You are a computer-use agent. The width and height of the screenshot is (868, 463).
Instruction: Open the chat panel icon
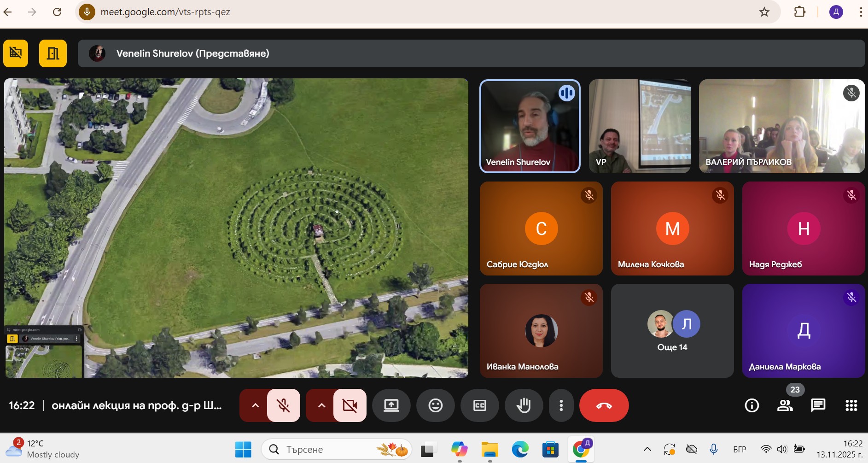pyautogui.click(x=818, y=405)
